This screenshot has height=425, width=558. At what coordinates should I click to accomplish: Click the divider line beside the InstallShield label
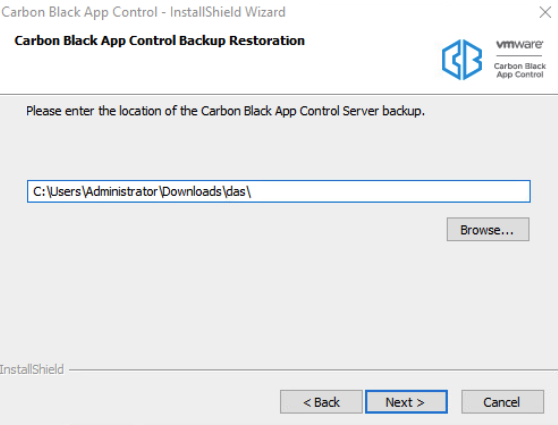point(313,371)
